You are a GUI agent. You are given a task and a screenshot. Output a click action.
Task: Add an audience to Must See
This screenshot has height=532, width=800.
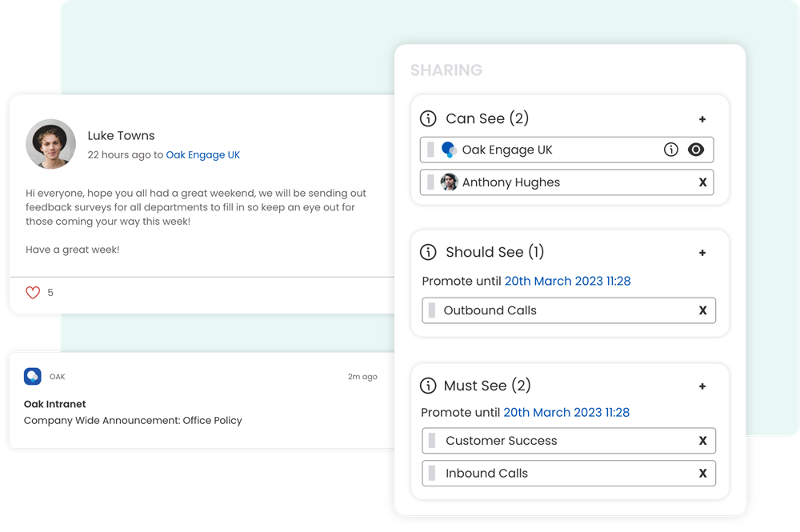click(x=702, y=386)
